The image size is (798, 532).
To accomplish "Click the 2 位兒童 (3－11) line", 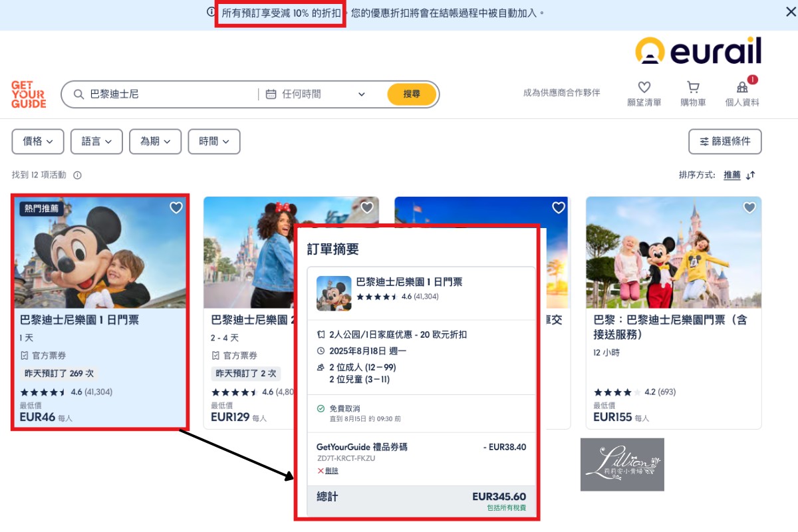I will pyautogui.click(x=360, y=380).
